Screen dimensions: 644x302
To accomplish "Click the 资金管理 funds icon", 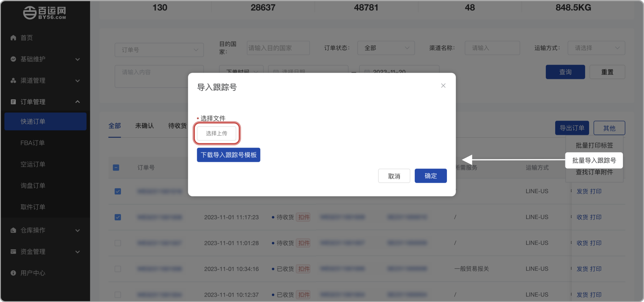I will click(x=13, y=251).
